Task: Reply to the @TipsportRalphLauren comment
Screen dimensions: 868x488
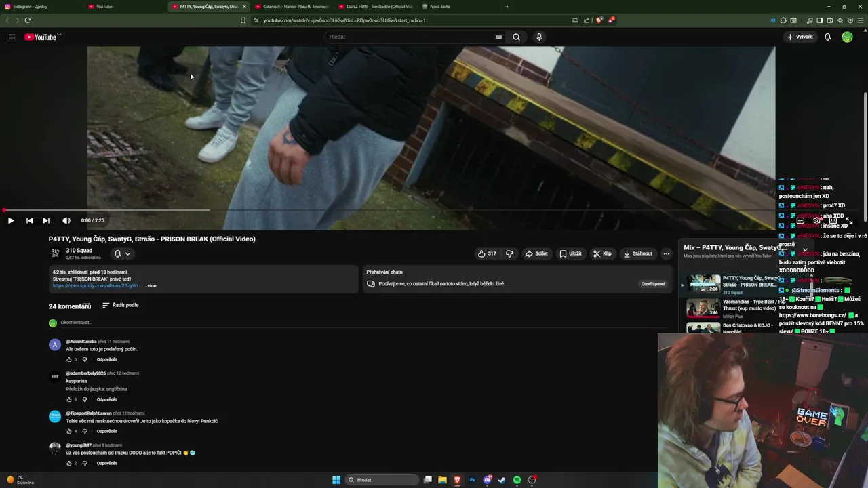Action: point(106,431)
